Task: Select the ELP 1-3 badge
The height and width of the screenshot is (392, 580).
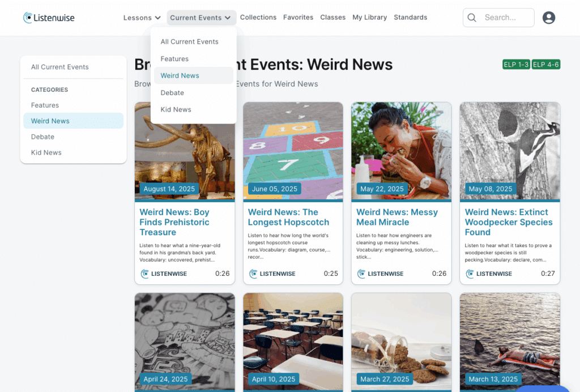Action: click(516, 65)
